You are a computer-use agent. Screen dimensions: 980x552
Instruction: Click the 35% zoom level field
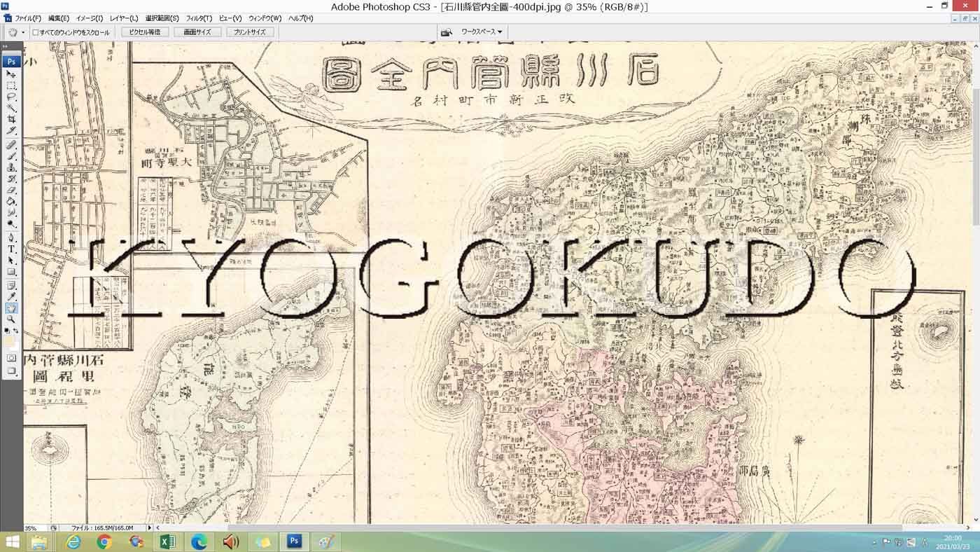tap(35, 527)
